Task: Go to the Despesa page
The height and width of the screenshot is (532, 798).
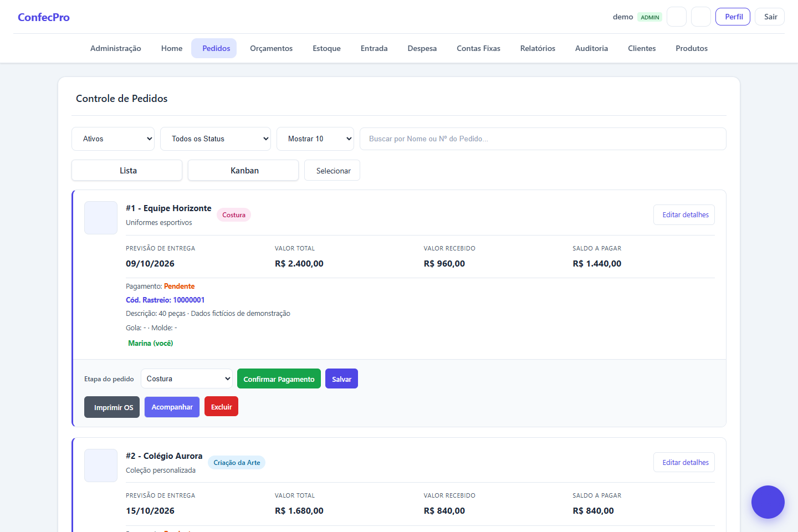Action: pos(422,48)
